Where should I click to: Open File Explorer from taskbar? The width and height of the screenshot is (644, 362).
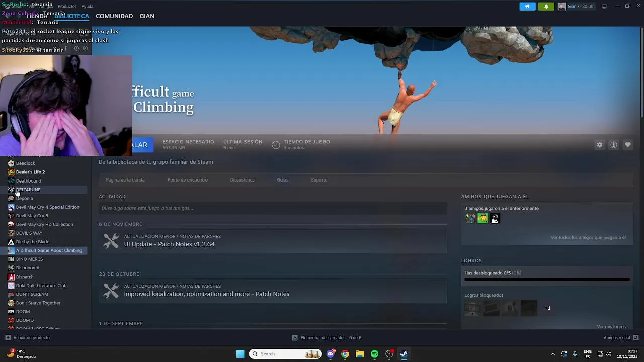click(x=360, y=354)
